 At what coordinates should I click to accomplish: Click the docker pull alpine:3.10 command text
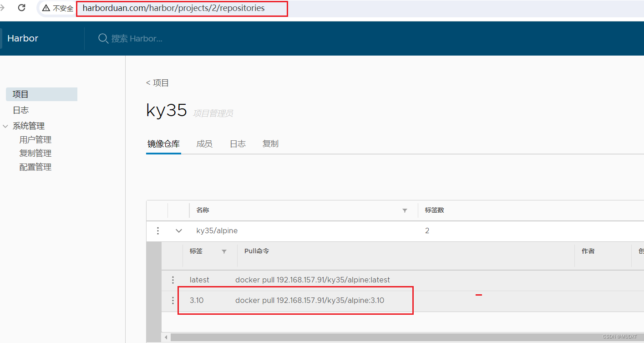pos(310,301)
